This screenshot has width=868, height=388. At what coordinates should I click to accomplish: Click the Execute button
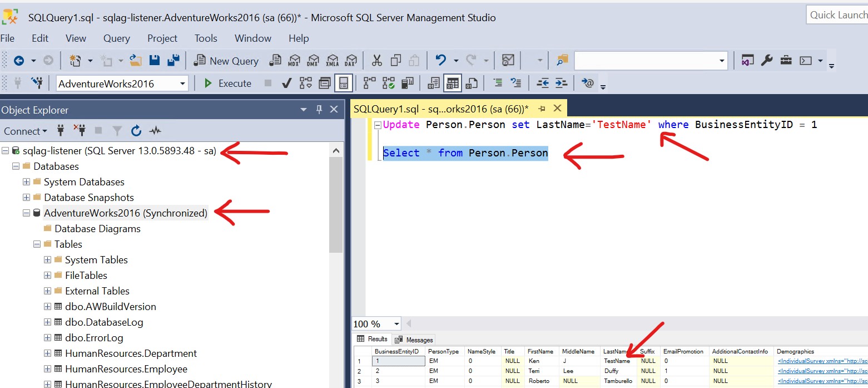pyautogui.click(x=228, y=84)
